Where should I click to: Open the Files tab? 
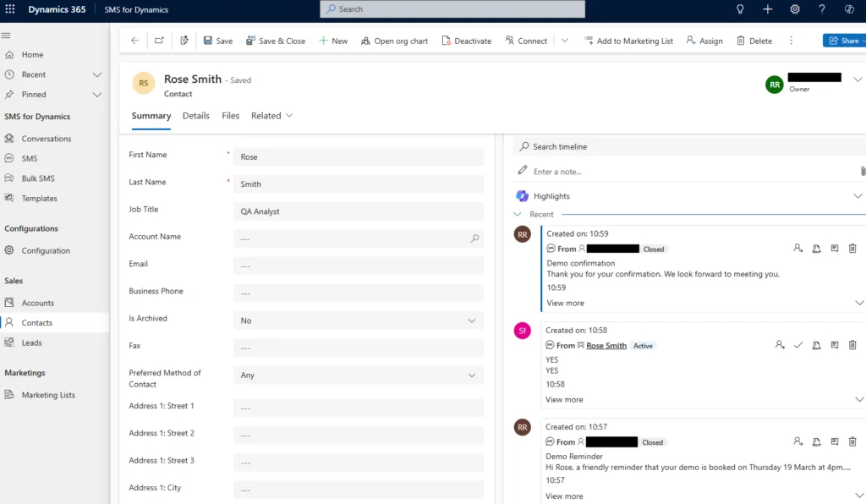(x=230, y=116)
